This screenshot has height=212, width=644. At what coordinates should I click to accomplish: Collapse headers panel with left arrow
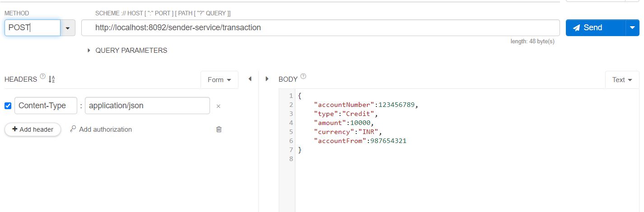click(250, 79)
